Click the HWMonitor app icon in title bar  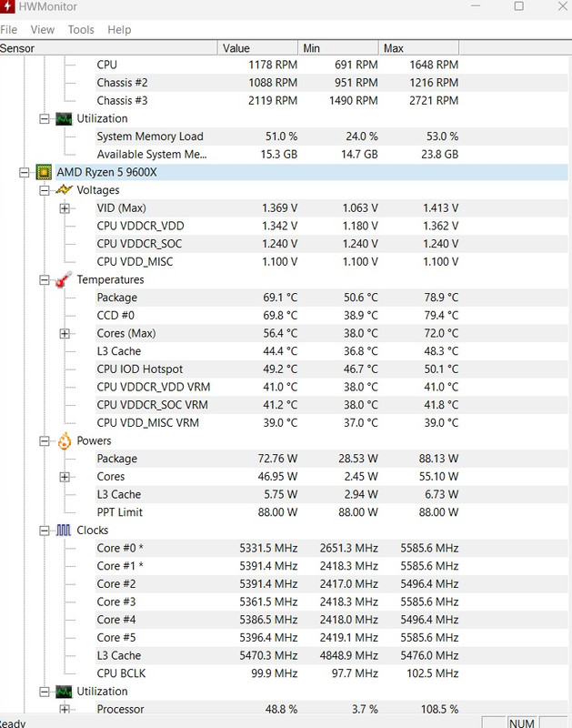6,6
